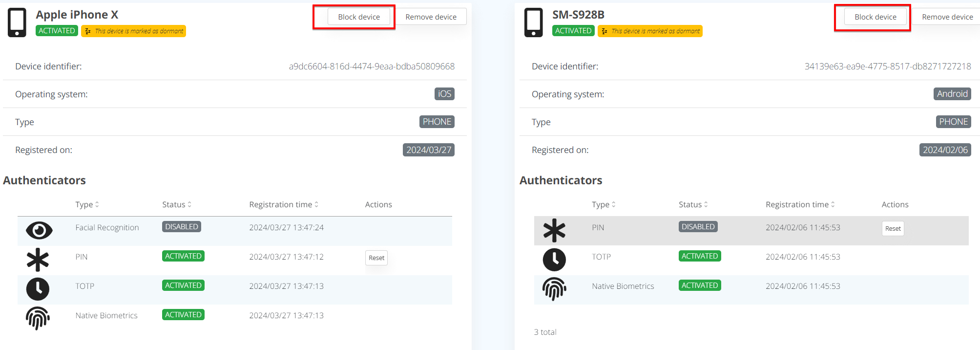This screenshot has height=350, width=980.
Task: Click the iPhone PIN asterisk icon
Action: [38, 260]
